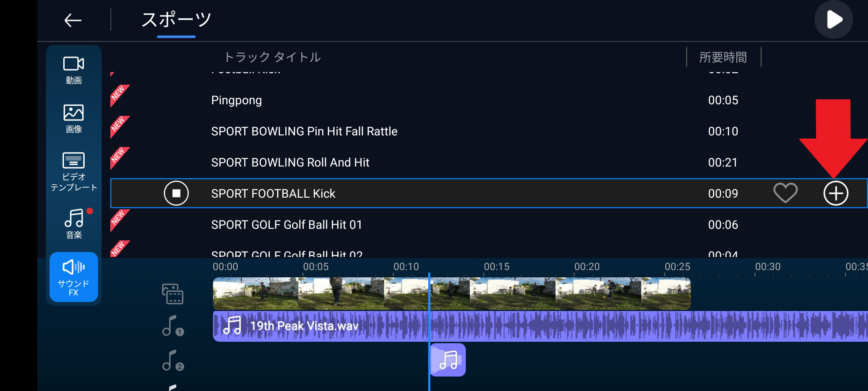
Task: Click the 00:10 duration of SPORT BOWLING Pin Hit
Action: tap(723, 131)
